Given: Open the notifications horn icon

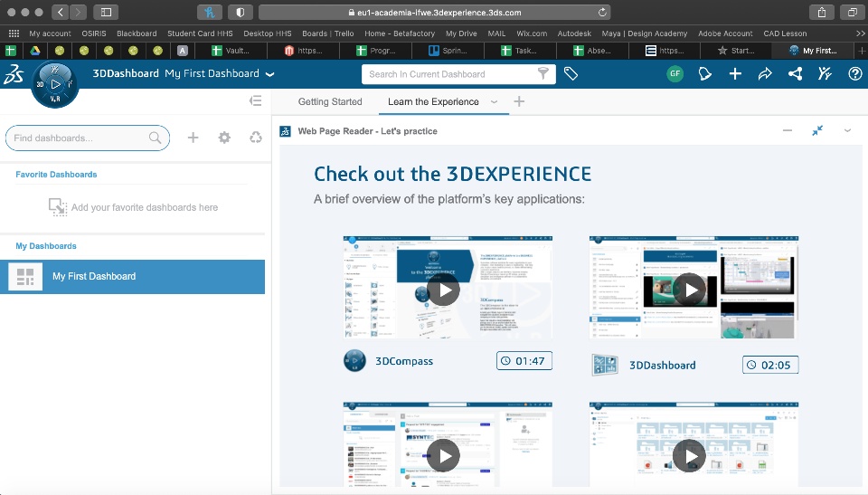Looking at the screenshot, I should (x=704, y=73).
